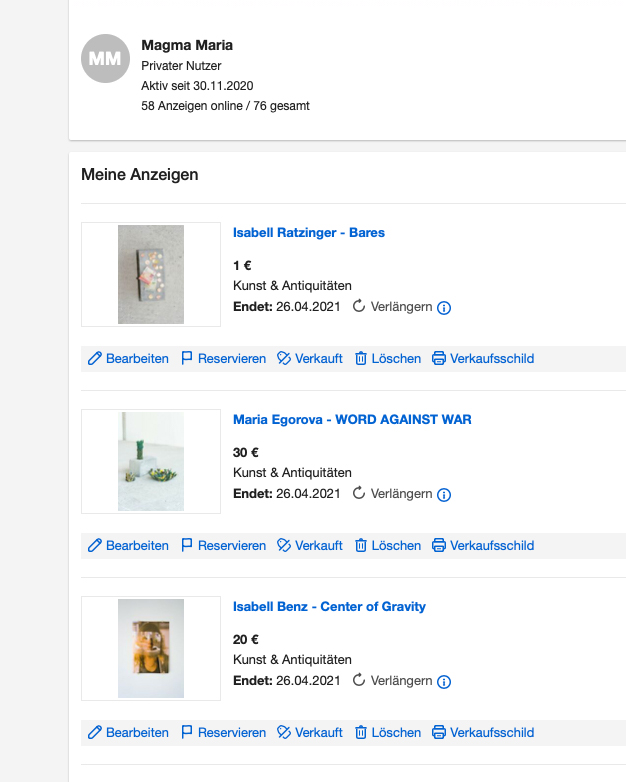The height and width of the screenshot is (782, 626).
Task: Click the trash icon for Center of Gravity listing
Action: [361, 732]
